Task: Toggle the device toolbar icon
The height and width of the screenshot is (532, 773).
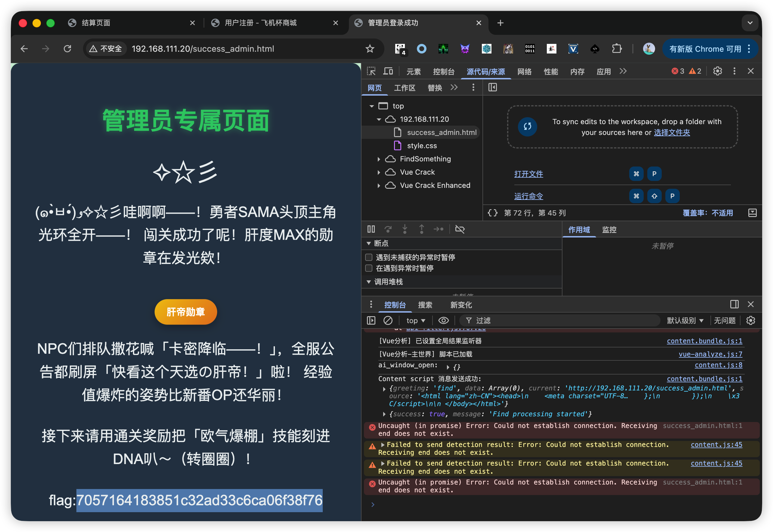Action: point(388,71)
